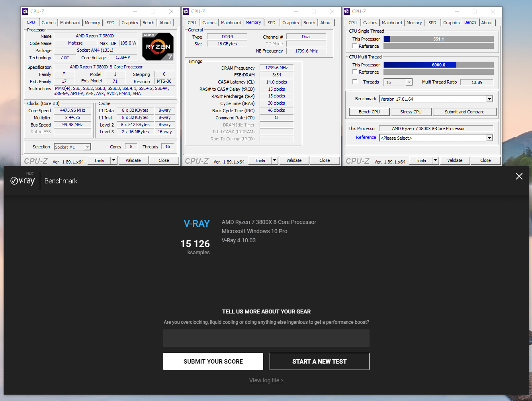This screenshot has width=532, height=401.
Task: Switch to Caches tab in CPU window
Action: [x=49, y=23]
